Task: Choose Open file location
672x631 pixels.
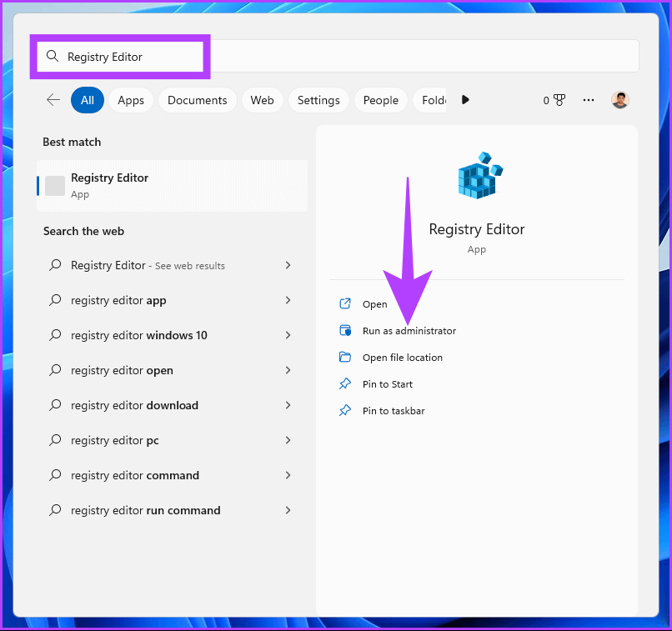Action: tap(403, 358)
